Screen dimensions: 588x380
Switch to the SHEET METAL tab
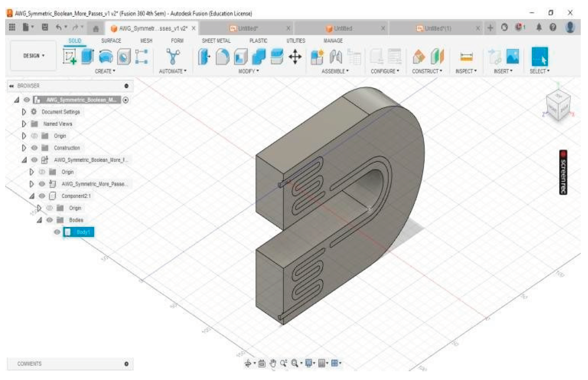tap(216, 41)
